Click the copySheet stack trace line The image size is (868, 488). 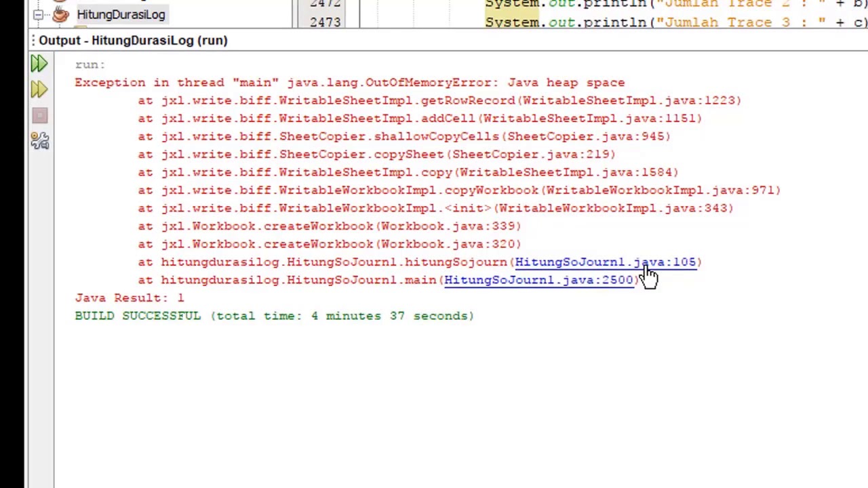[x=376, y=155]
